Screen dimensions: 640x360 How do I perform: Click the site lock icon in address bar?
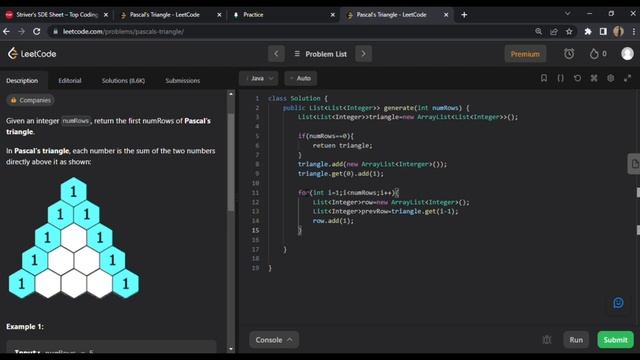[56, 31]
